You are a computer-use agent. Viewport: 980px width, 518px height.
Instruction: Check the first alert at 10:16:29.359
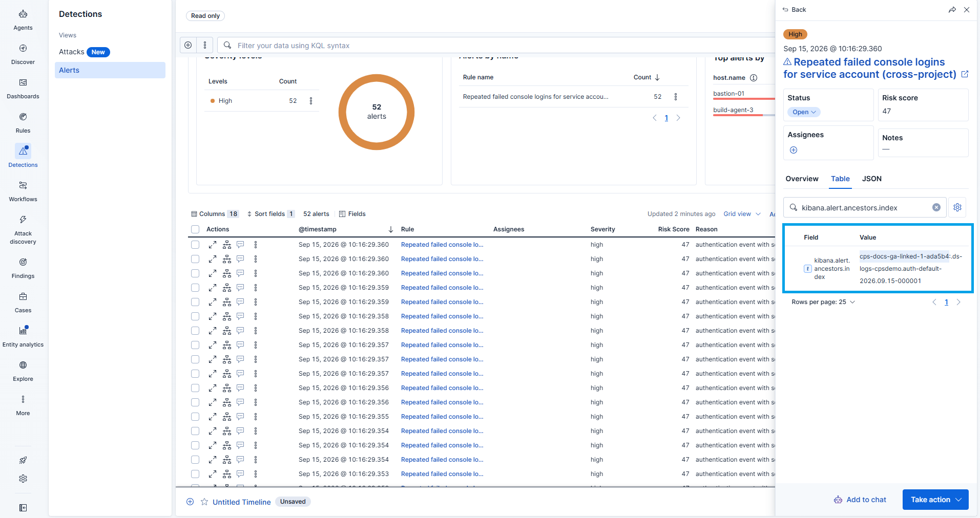click(195, 288)
